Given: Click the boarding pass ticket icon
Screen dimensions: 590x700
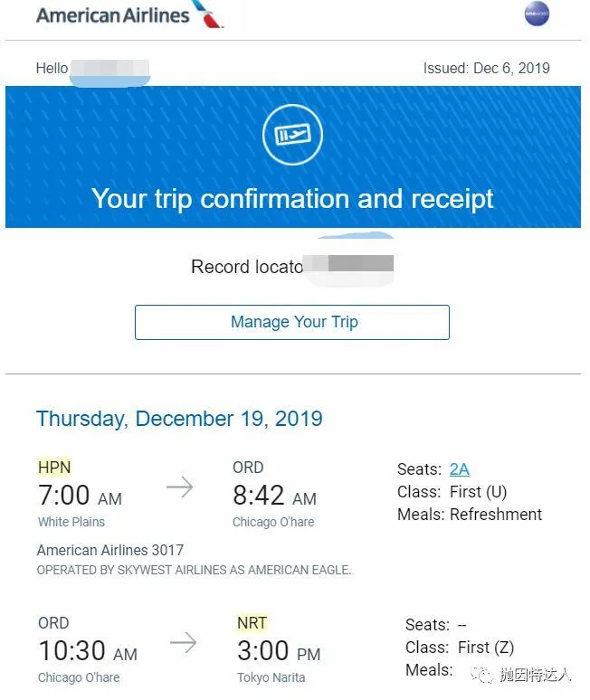Looking at the screenshot, I should coord(292,135).
